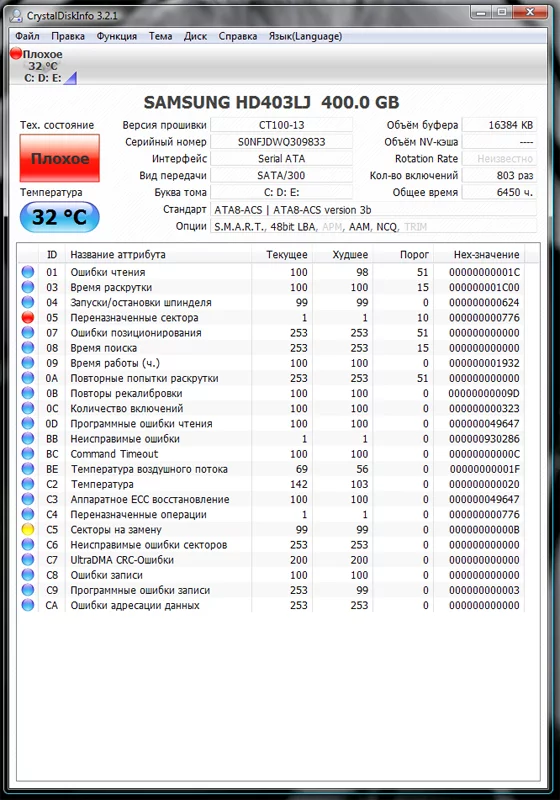Click the red status icon of attribute 05
The height and width of the screenshot is (800, 560).
(28, 317)
